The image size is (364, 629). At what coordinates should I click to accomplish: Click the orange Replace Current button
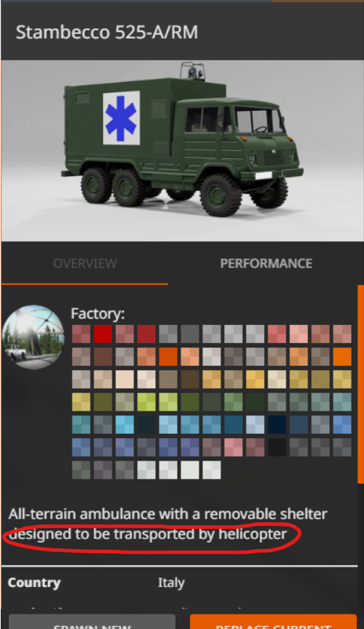[x=273, y=621]
